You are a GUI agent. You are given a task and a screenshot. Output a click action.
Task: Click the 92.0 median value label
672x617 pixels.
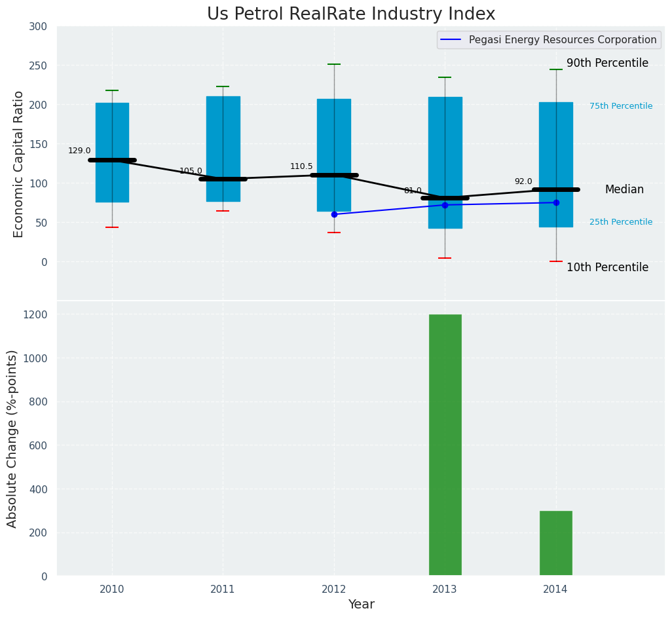pos(523,181)
